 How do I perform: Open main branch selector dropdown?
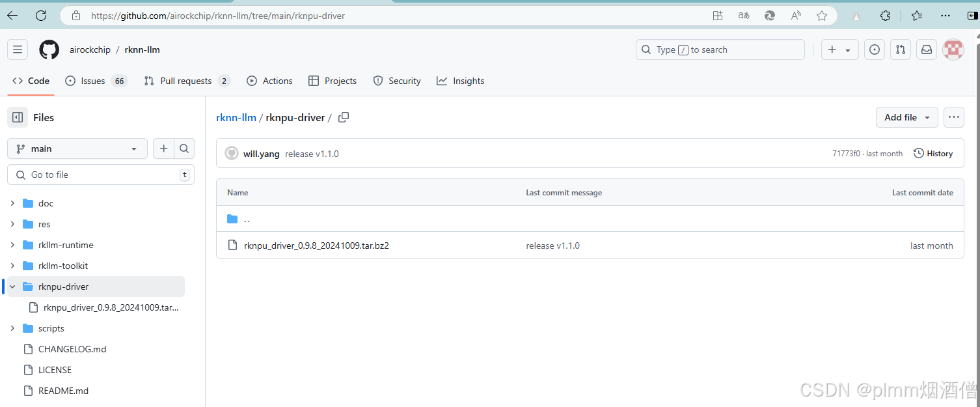77,148
